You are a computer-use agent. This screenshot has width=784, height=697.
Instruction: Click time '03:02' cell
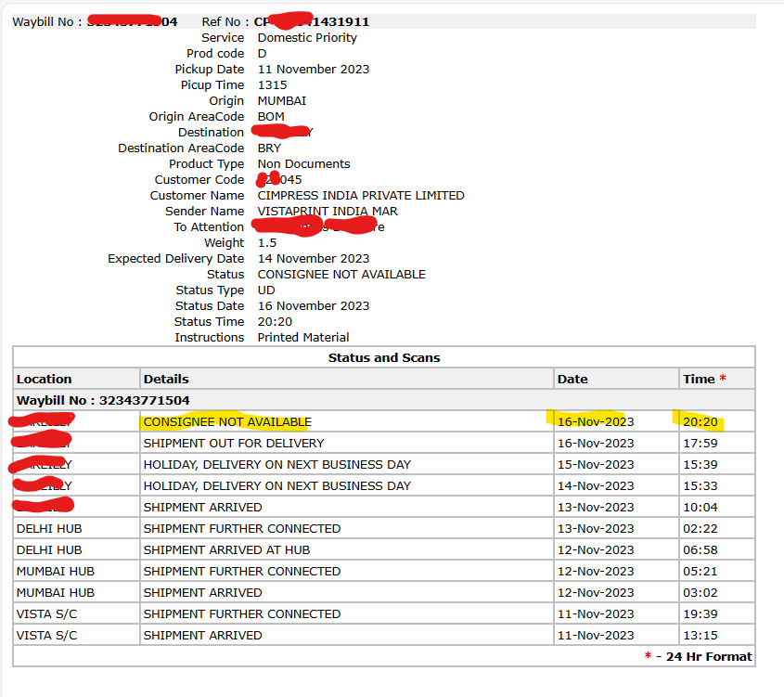[x=700, y=593]
